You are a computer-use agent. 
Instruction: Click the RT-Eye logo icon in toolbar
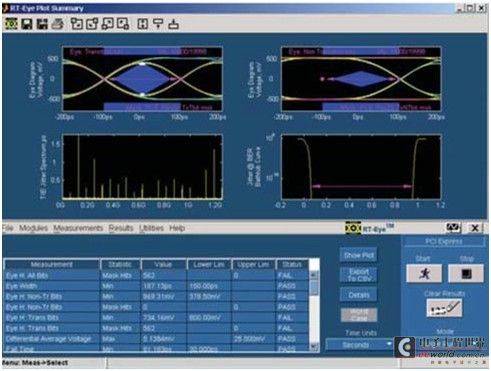pyautogui.click(x=11, y=24)
